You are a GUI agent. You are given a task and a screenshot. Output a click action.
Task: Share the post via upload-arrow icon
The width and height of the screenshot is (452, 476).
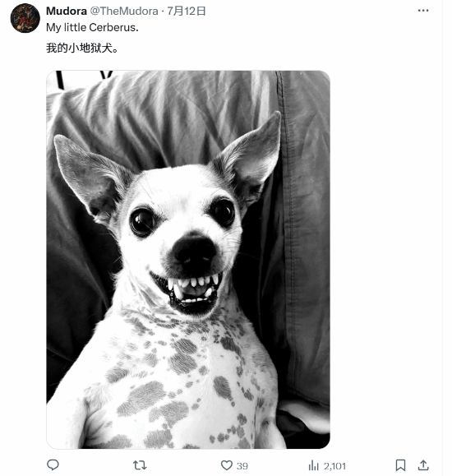pos(423,465)
